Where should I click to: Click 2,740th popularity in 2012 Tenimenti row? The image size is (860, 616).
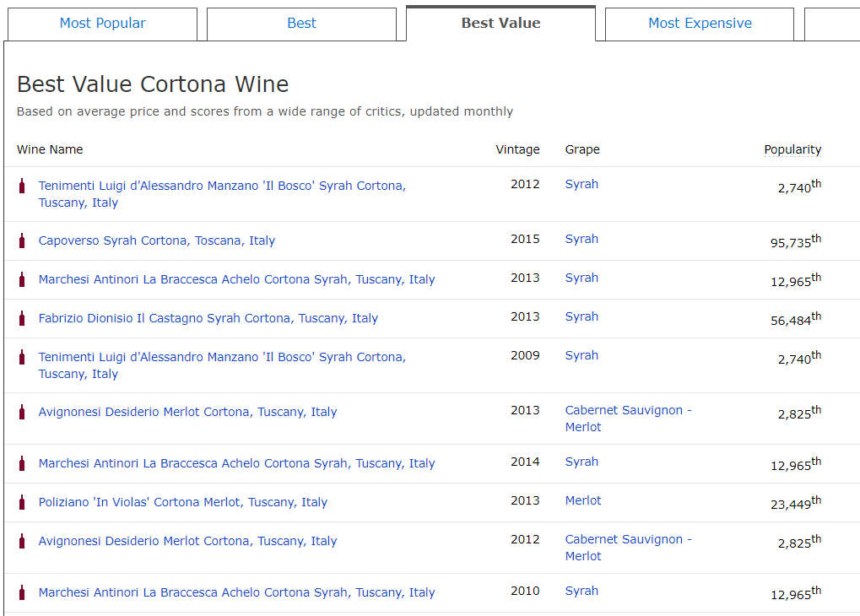pos(800,186)
